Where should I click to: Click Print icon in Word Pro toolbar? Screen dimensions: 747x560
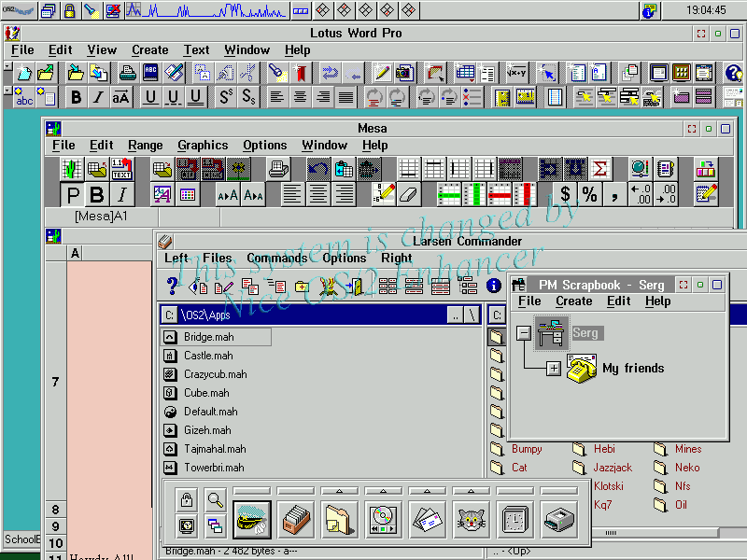127,73
